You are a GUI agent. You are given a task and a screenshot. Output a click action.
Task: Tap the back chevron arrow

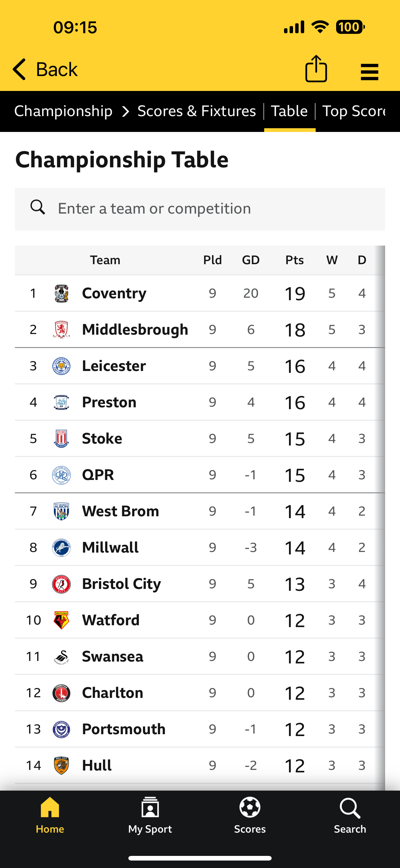tap(20, 69)
